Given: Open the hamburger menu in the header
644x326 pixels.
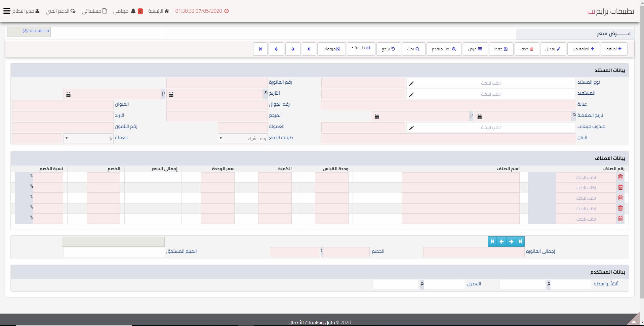Looking at the screenshot, I should click(x=7, y=11).
